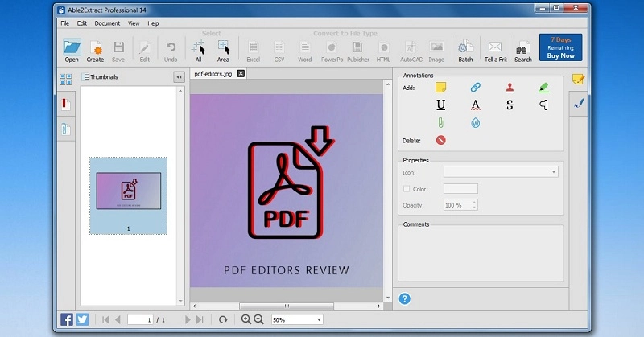Add a link annotation
The height and width of the screenshot is (337, 644).
[x=475, y=87]
